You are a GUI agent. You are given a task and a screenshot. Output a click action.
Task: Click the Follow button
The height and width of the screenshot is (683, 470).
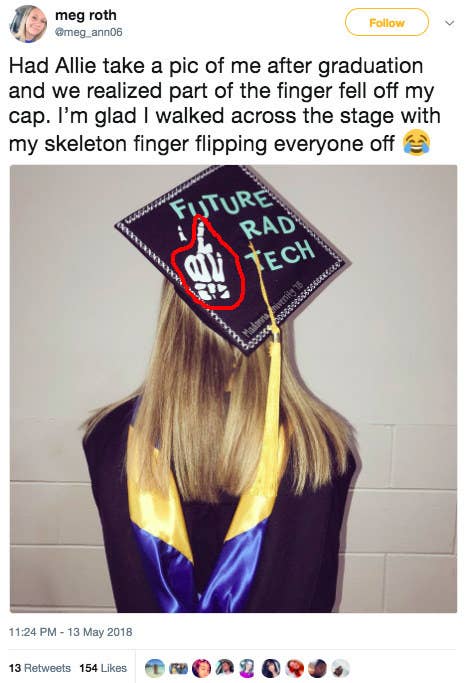point(387,22)
